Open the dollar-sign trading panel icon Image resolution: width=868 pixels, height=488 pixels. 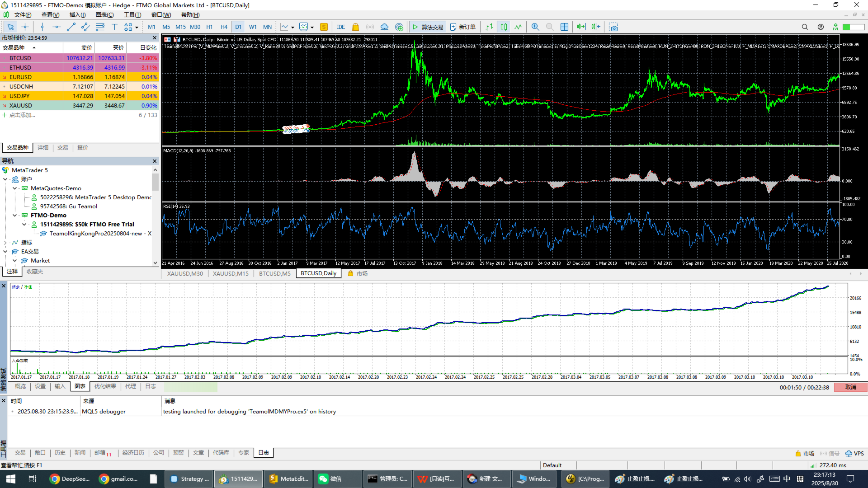pos(324,27)
